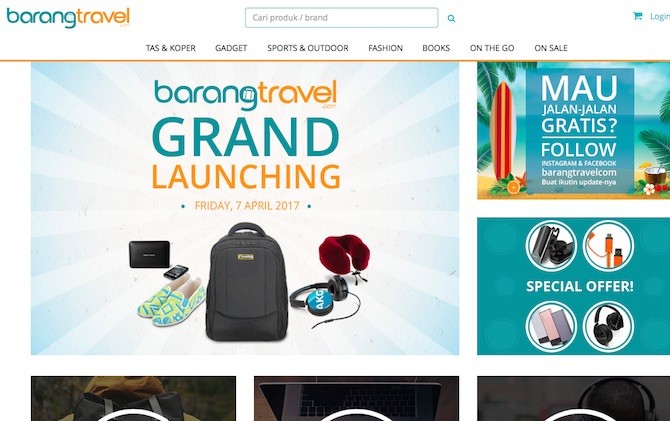Go to the FASHION category

(385, 48)
